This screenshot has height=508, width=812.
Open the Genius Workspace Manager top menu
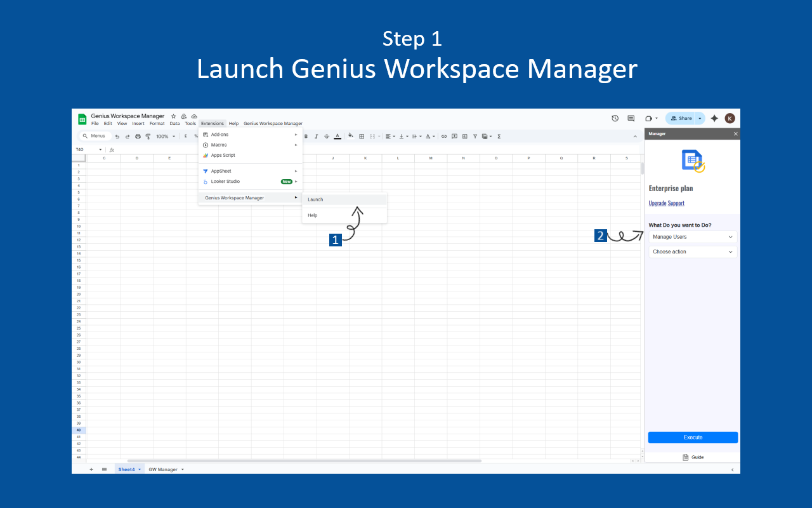point(273,124)
